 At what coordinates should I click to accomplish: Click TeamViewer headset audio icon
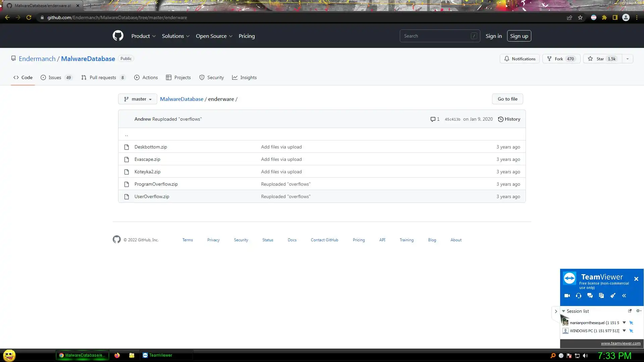pyautogui.click(x=579, y=296)
